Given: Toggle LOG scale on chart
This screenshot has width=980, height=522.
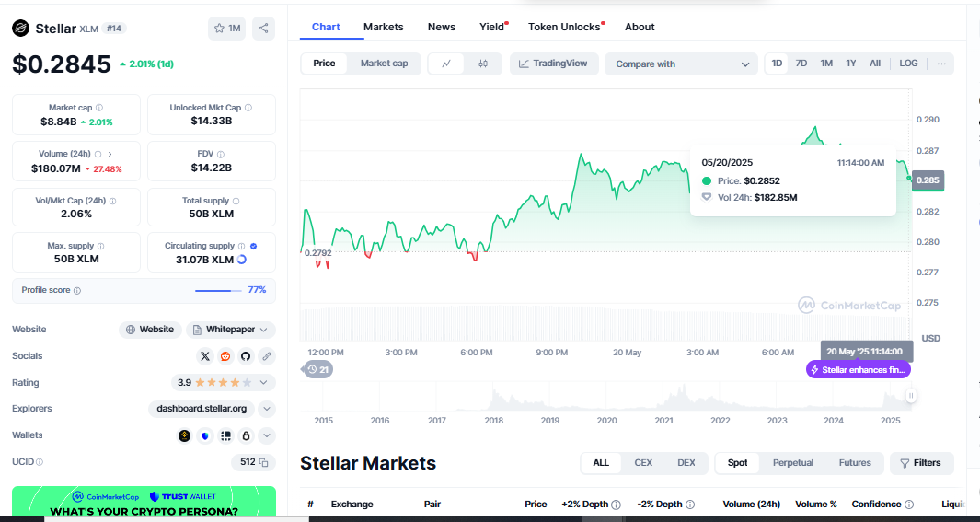Looking at the screenshot, I should [x=909, y=64].
